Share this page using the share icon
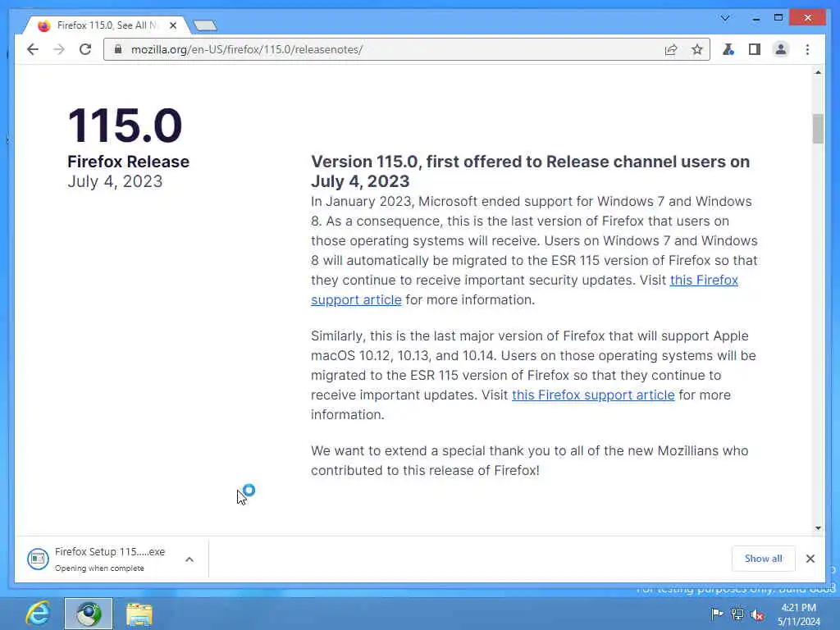This screenshot has height=630, width=840. [x=671, y=50]
